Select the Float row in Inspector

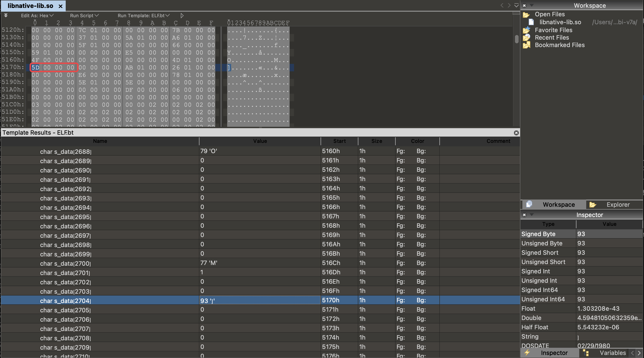[548, 309]
